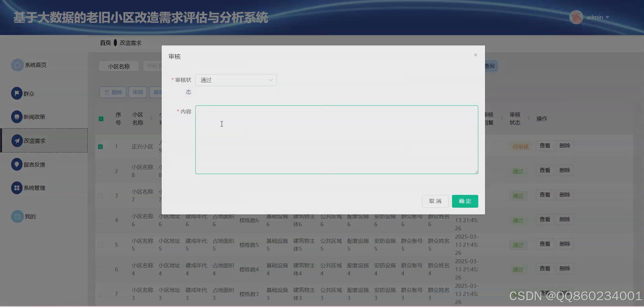Click the 新闻政策 sidebar icon
Image resolution: width=644 pixels, height=307 pixels.
tap(17, 117)
